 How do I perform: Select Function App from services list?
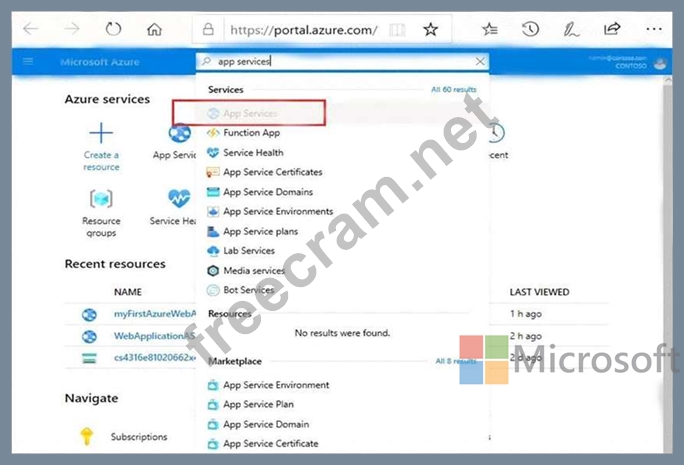tap(251, 133)
